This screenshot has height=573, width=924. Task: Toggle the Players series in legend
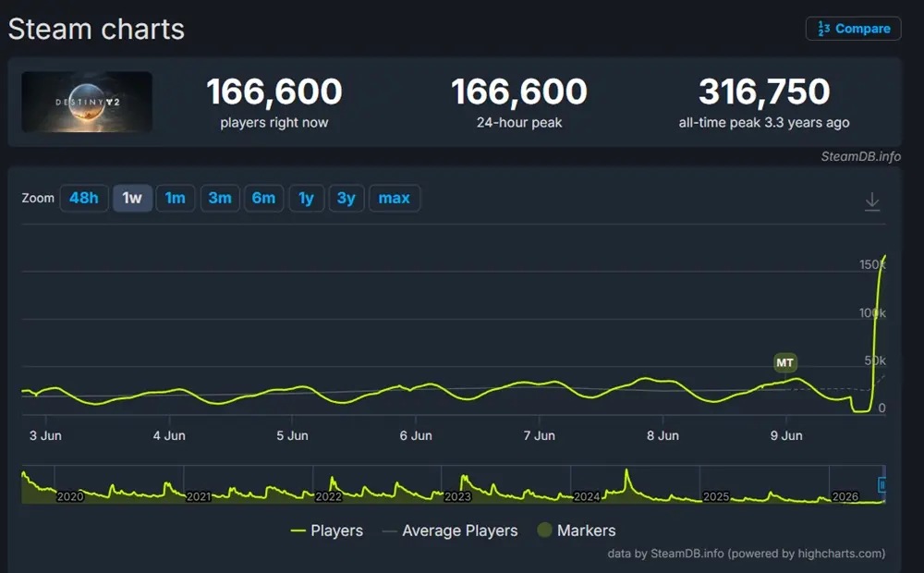[327, 530]
